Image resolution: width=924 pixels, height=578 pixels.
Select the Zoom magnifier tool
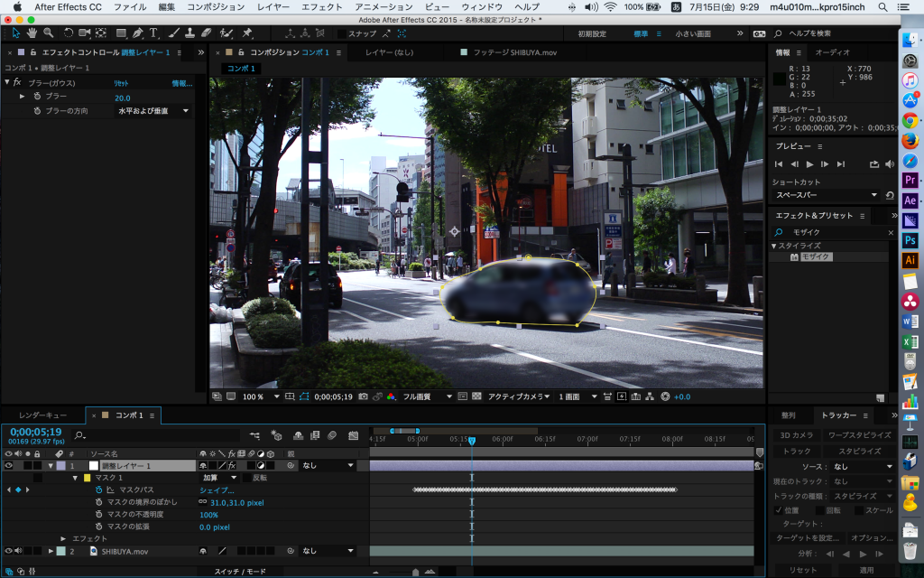(x=48, y=33)
